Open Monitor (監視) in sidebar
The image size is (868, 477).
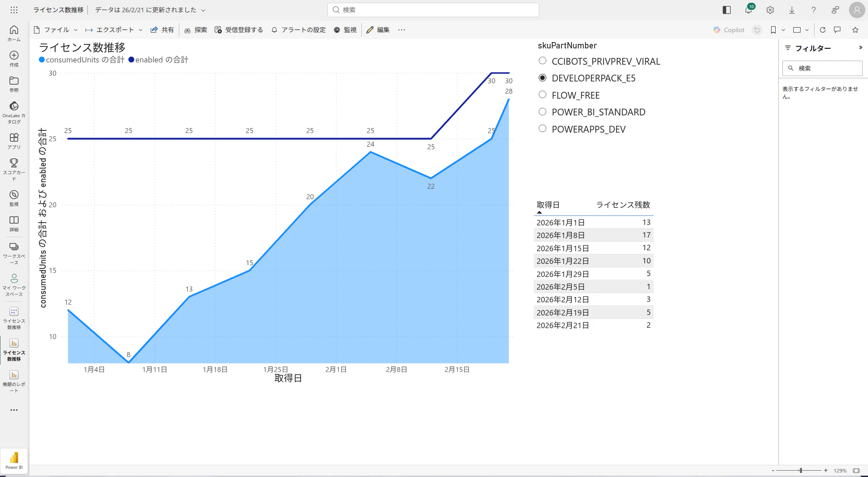coord(14,198)
